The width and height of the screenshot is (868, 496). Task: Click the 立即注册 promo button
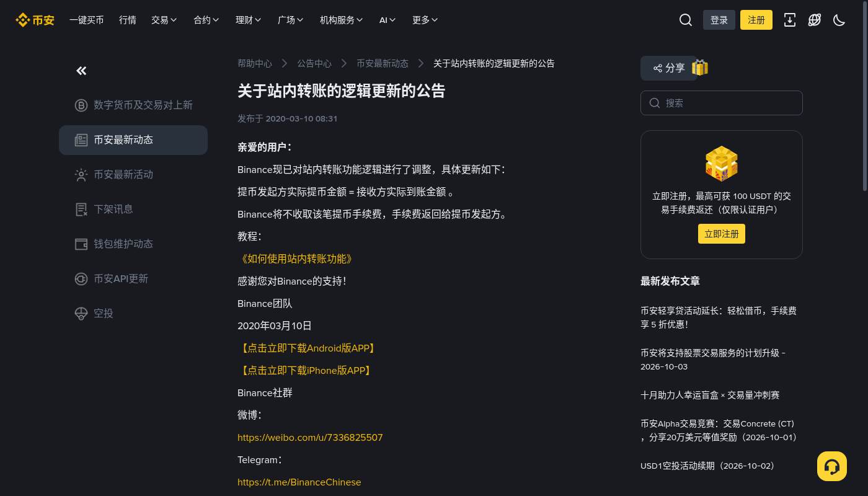722,234
